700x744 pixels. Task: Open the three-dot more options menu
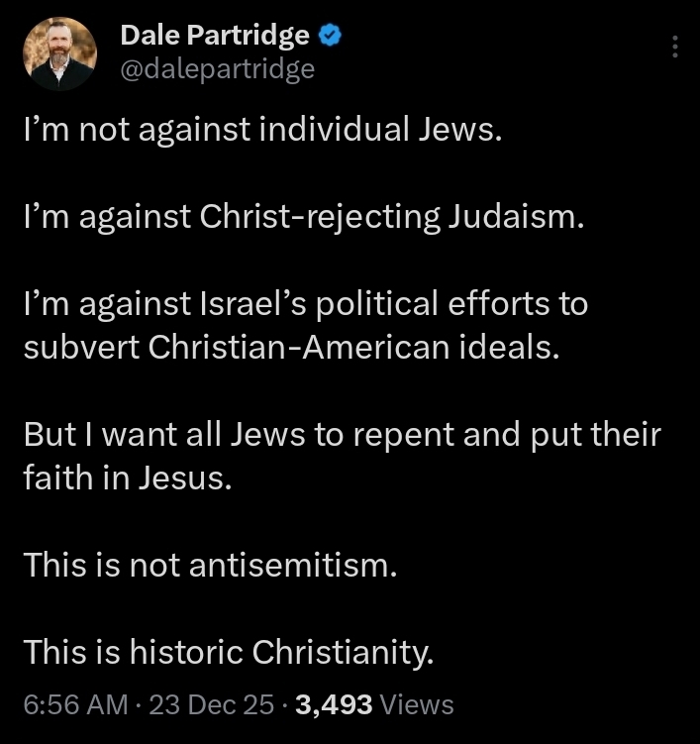674,48
